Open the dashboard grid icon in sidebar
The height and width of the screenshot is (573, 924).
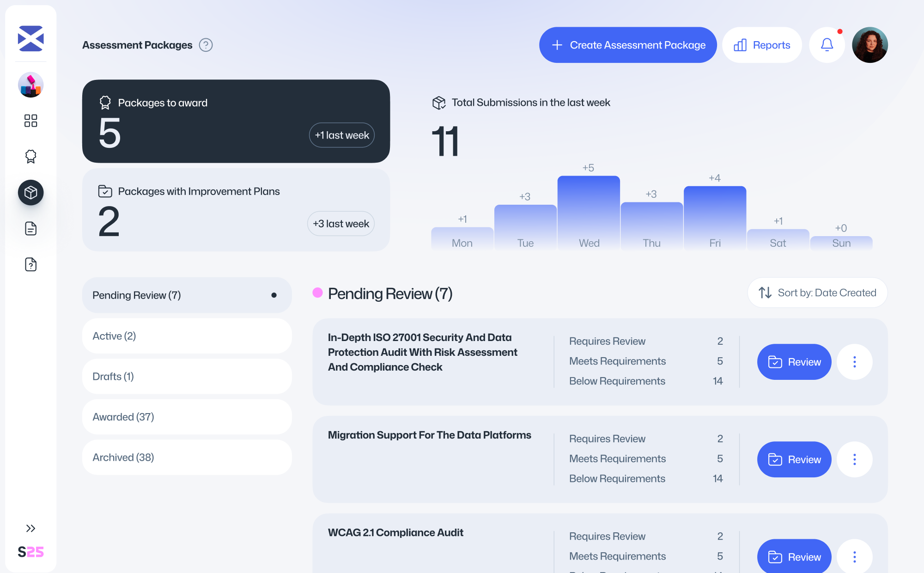(30, 121)
